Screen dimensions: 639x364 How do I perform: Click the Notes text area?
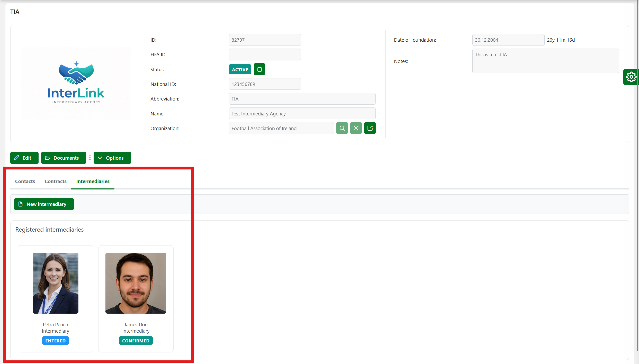click(x=545, y=61)
